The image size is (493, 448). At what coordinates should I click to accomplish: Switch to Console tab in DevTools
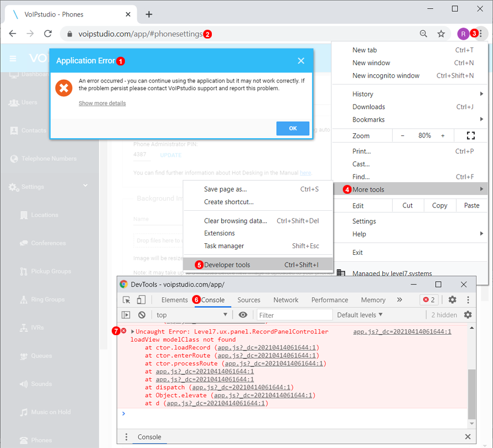pos(213,300)
